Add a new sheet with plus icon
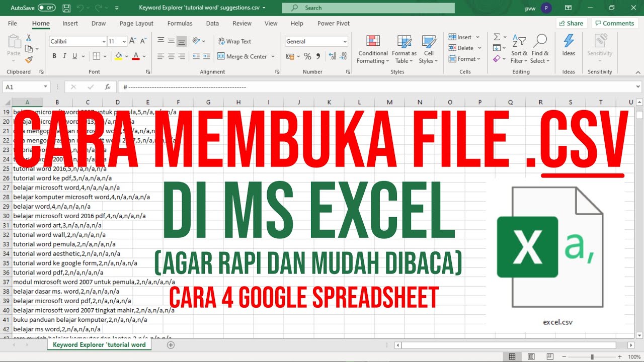644x362 pixels. coord(171,345)
